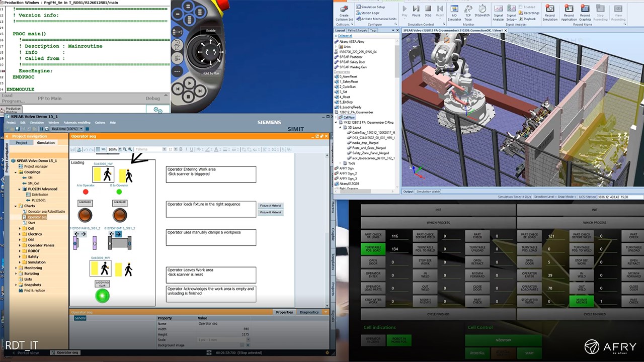Screen dimensions: 644x362
Task: Click Activate Mechanical Units
Action: [376, 19]
